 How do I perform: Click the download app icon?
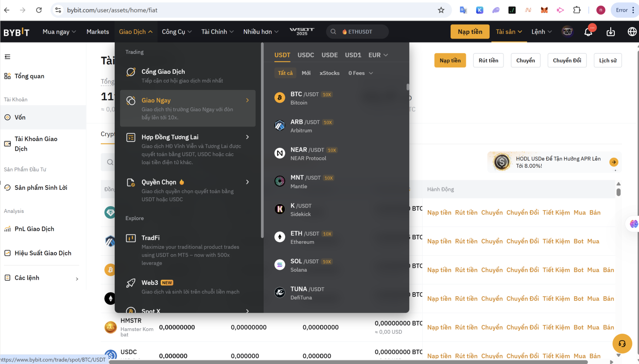point(610,32)
